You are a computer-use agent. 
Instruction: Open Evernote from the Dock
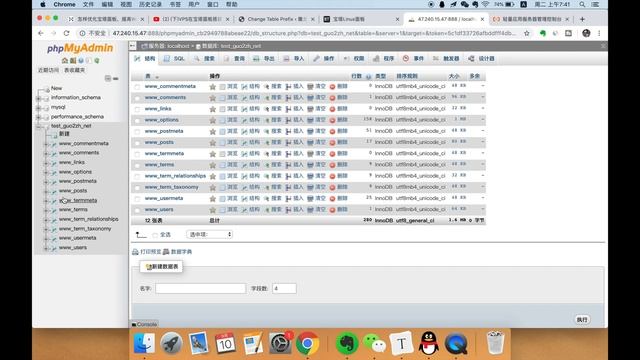click(x=347, y=343)
